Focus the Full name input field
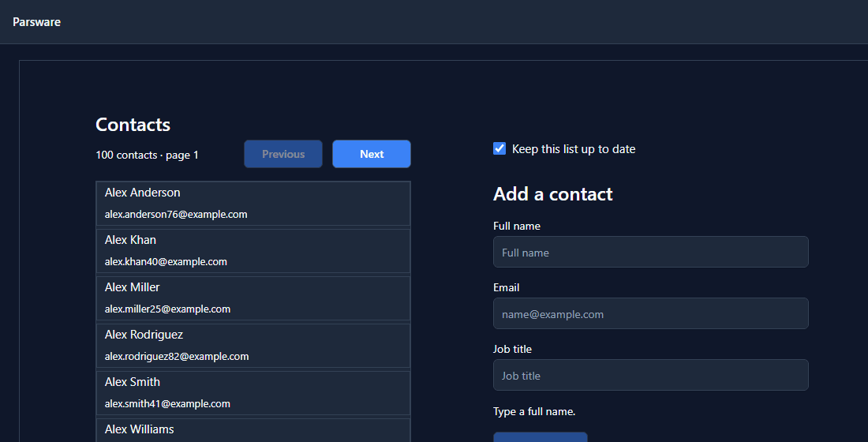Image resolution: width=868 pixels, height=442 pixels. pyautogui.click(x=650, y=252)
